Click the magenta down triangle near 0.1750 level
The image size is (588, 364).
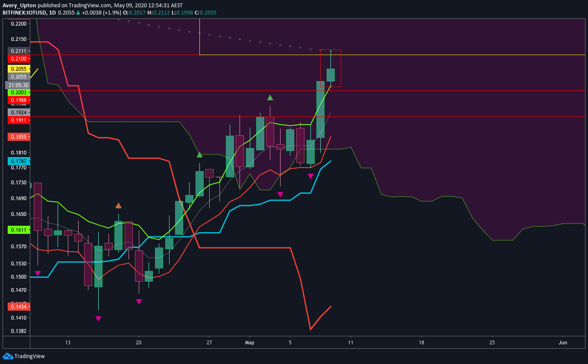coord(310,176)
